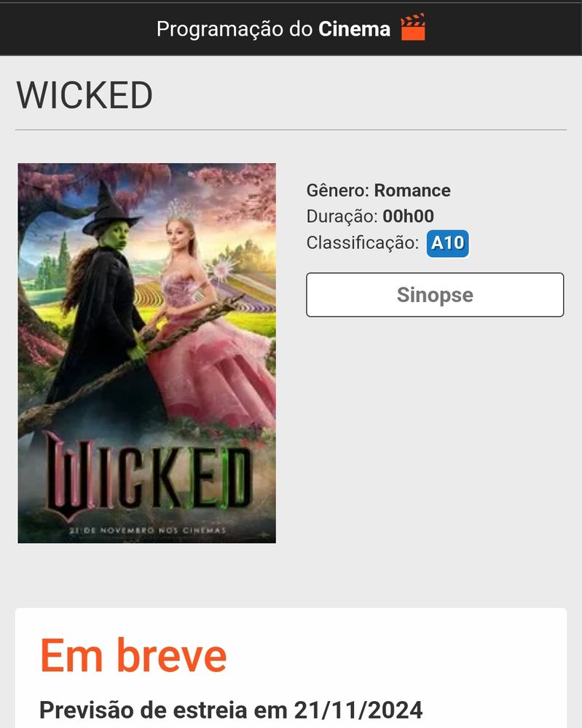Viewport: 582px width, 728px height.
Task: Click the Wicked logo on the poster
Action: [149, 476]
